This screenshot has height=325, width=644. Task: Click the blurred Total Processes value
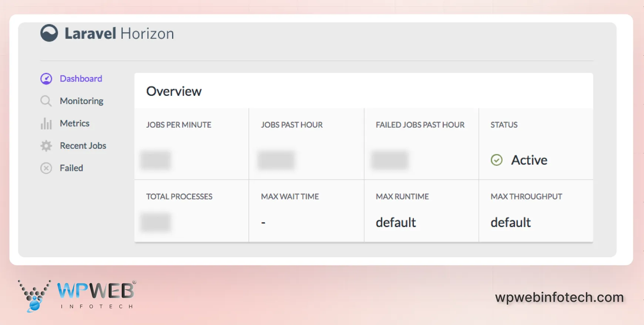pos(156,222)
